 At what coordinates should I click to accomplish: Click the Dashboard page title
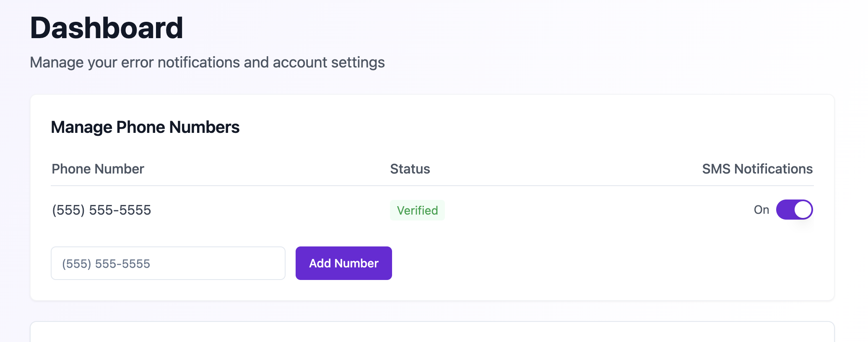pos(107,28)
